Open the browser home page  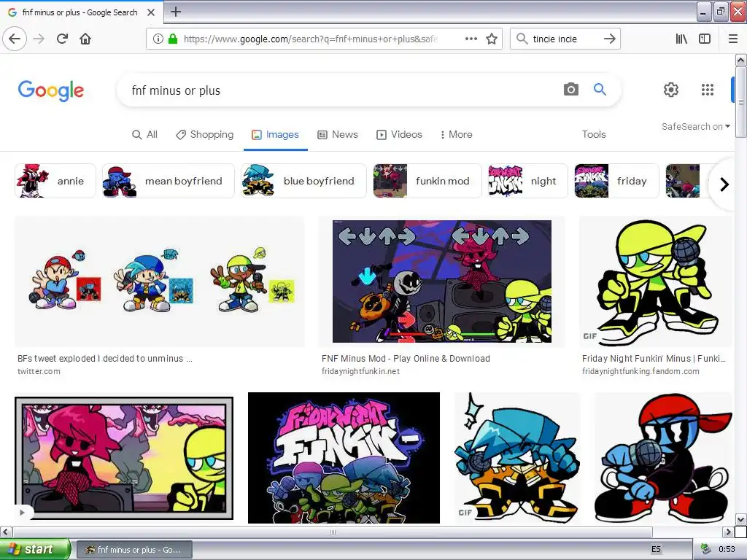[85, 39]
